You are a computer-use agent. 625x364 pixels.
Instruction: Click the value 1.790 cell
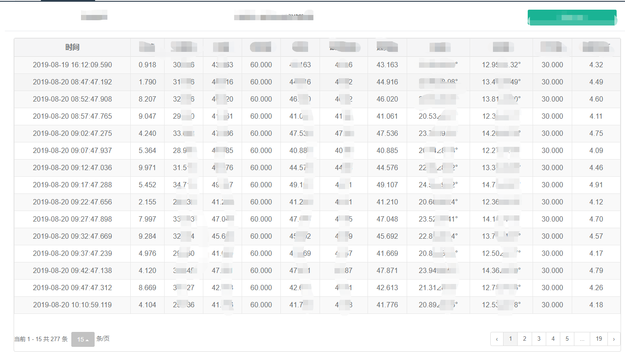point(147,82)
